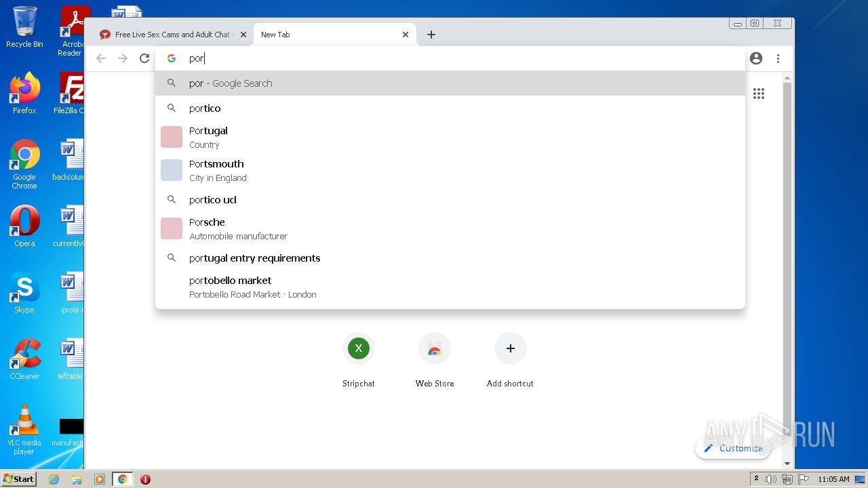
Task: Select the Firefox desktop icon
Action: coord(24,94)
